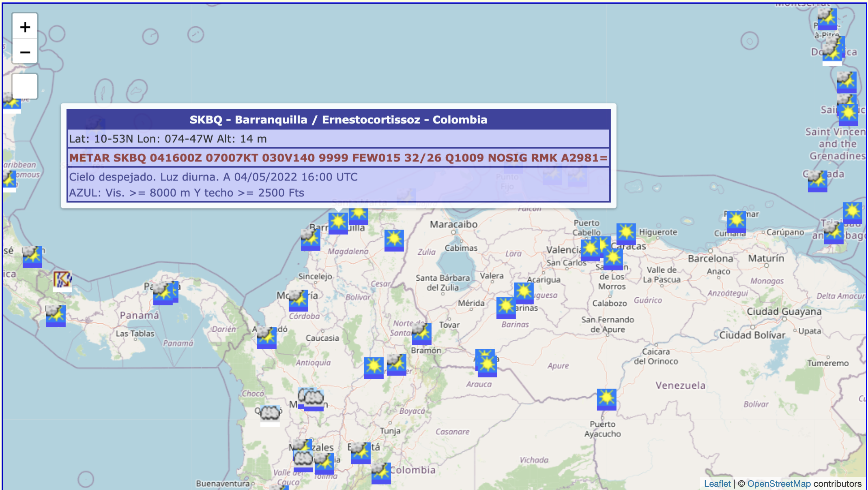Click sunny weather marker at Puerto Ayacucho
Image resolution: width=868 pixels, height=490 pixels.
pyautogui.click(x=606, y=399)
